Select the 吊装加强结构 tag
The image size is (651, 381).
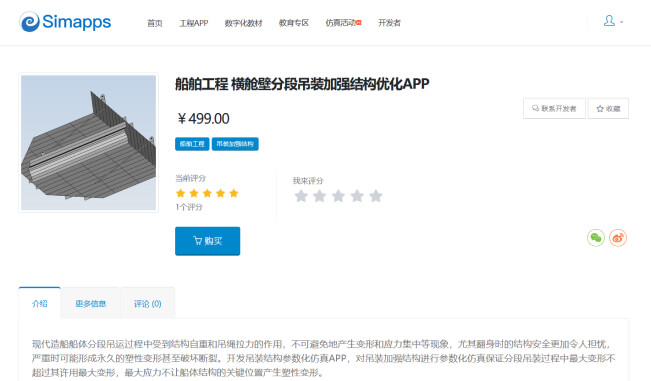pos(235,144)
